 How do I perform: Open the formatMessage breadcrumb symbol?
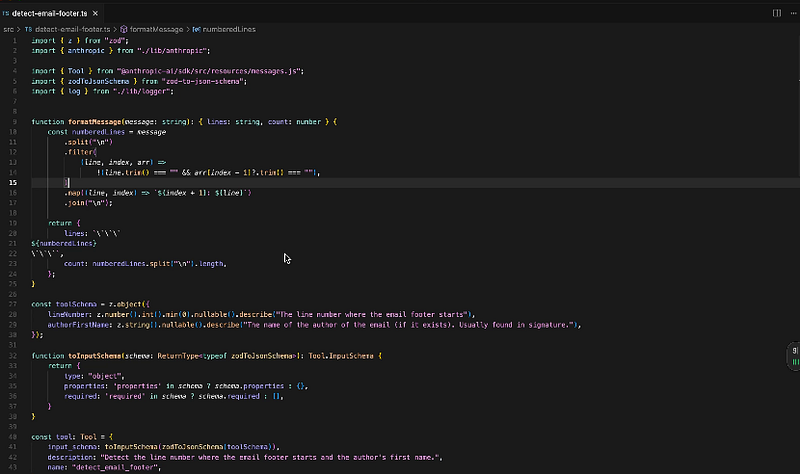point(156,30)
